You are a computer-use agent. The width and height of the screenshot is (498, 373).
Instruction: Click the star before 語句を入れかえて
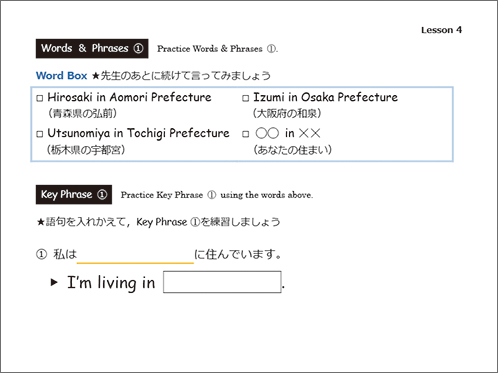tap(41, 222)
